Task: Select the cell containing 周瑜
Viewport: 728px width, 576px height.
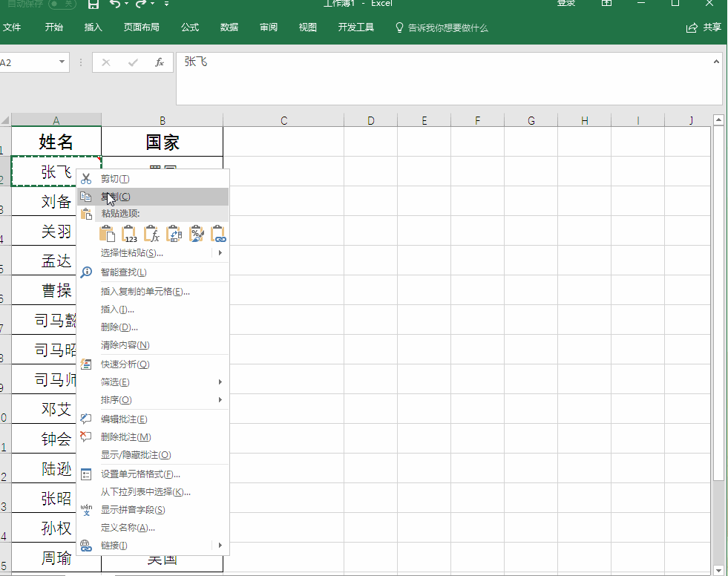Action: tap(56, 557)
